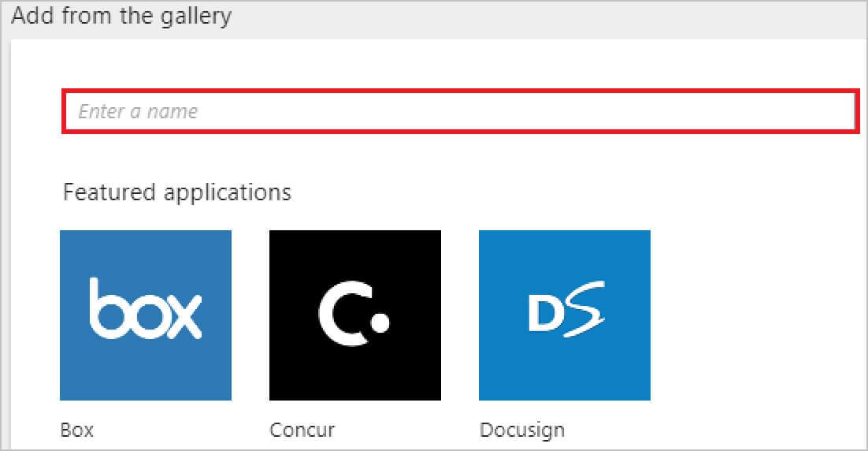This screenshot has height=451, width=868.
Task: Click the stylized "S" in Docusign logo
Action: click(585, 311)
